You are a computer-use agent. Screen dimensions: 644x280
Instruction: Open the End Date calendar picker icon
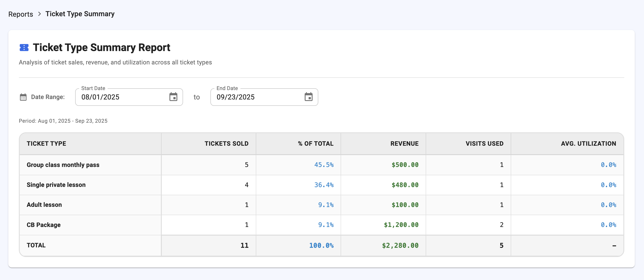pos(308,97)
